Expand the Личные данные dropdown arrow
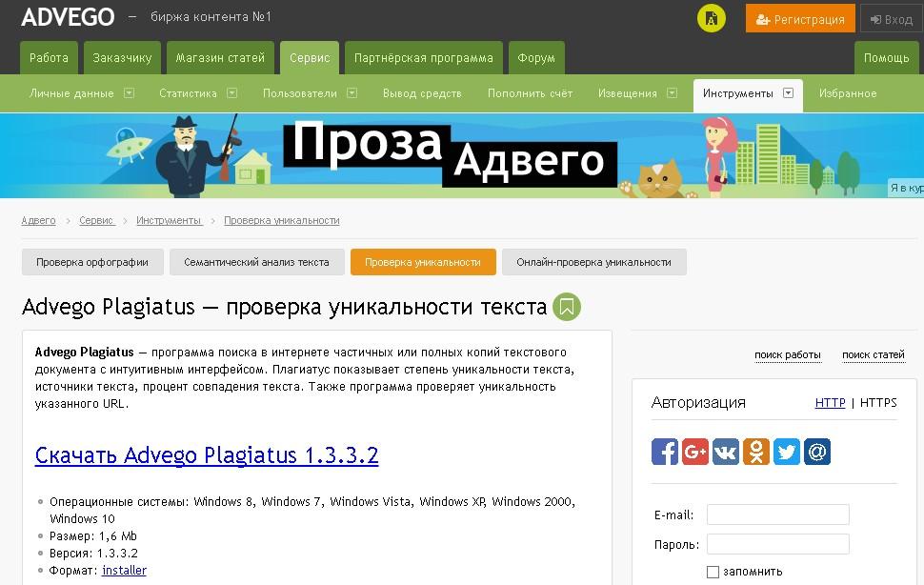The height and width of the screenshot is (585, 924). (x=129, y=93)
